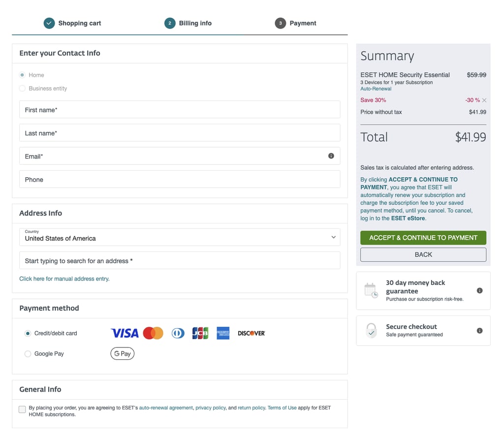Click the Diners Club logo
504x439 pixels.
click(178, 333)
